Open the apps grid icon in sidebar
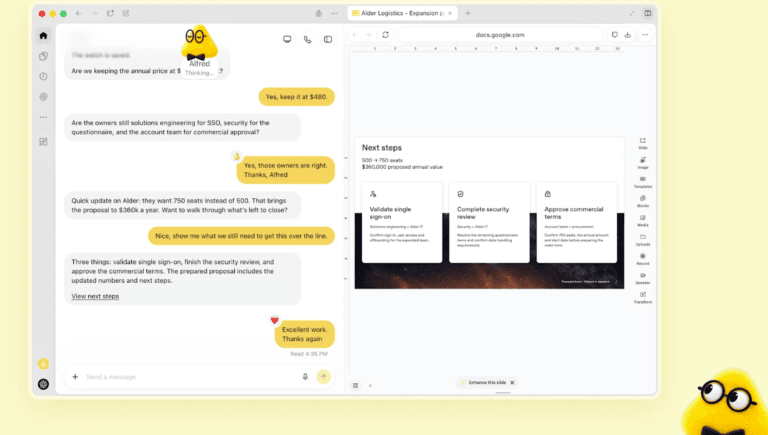This screenshot has height=435, width=768. tap(43, 142)
